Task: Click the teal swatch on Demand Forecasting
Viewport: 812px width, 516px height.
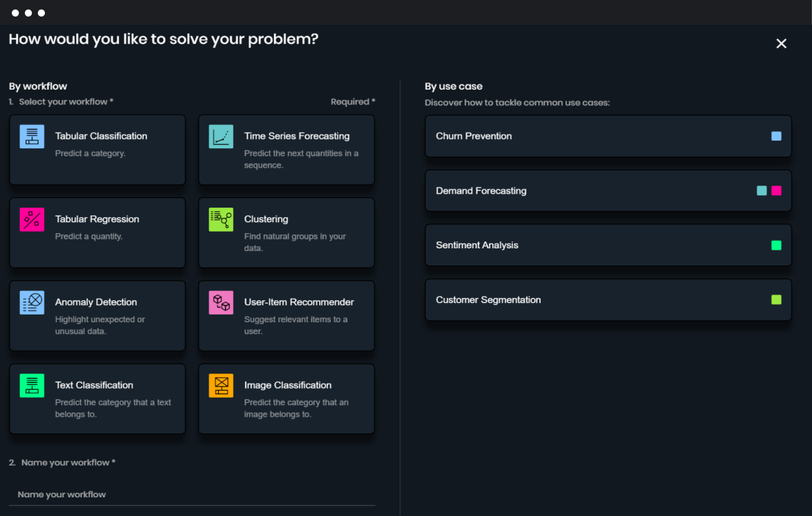Action: (762, 190)
